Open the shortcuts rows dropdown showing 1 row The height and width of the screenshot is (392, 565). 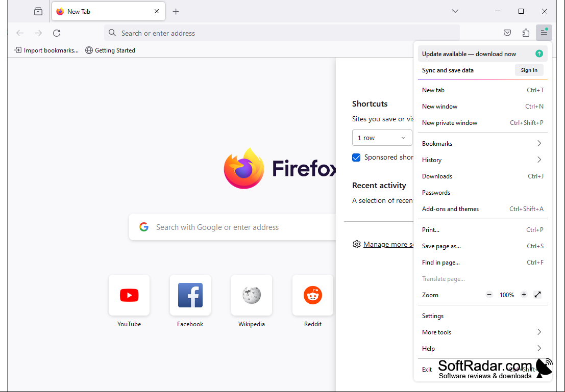click(x=382, y=138)
